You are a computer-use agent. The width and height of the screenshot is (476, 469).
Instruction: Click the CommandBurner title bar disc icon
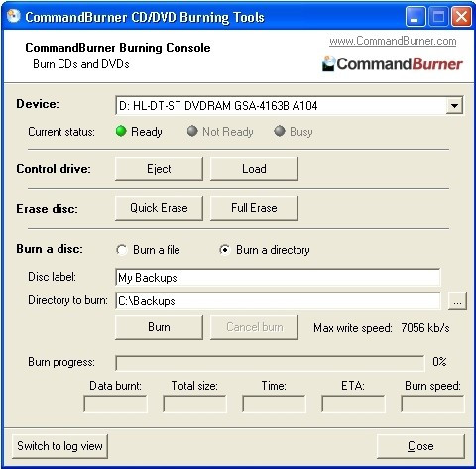click(x=14, y=16)
